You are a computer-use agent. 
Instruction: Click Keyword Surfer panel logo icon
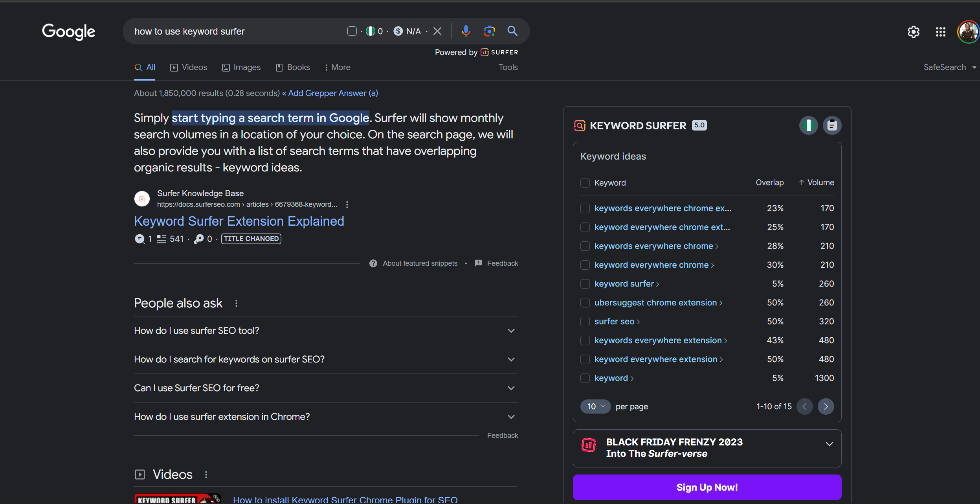[x=580, y=125]
